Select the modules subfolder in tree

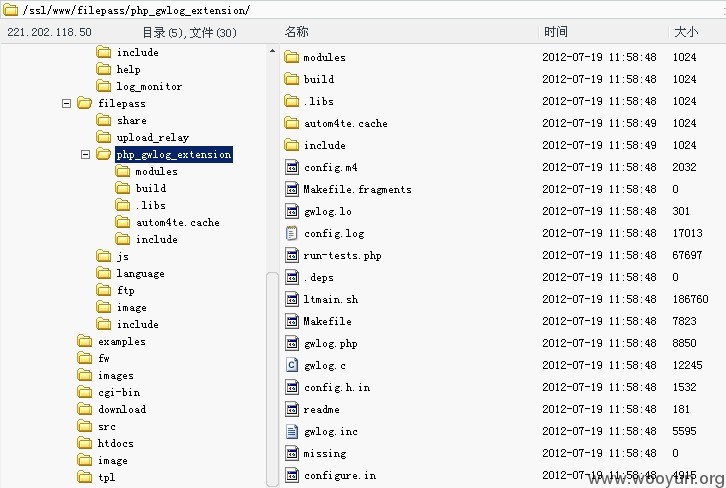(x=156, y=171)
